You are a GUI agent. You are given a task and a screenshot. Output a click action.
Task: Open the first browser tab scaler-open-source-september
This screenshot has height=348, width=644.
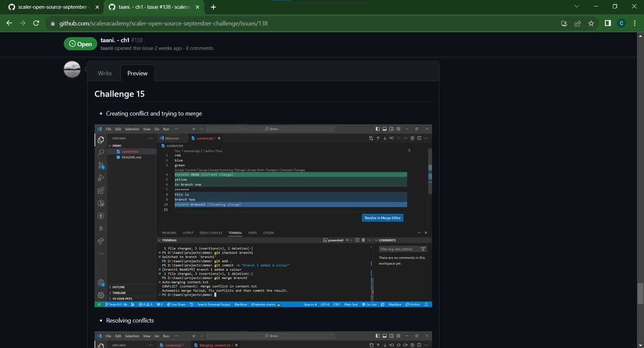click(52, 7)
